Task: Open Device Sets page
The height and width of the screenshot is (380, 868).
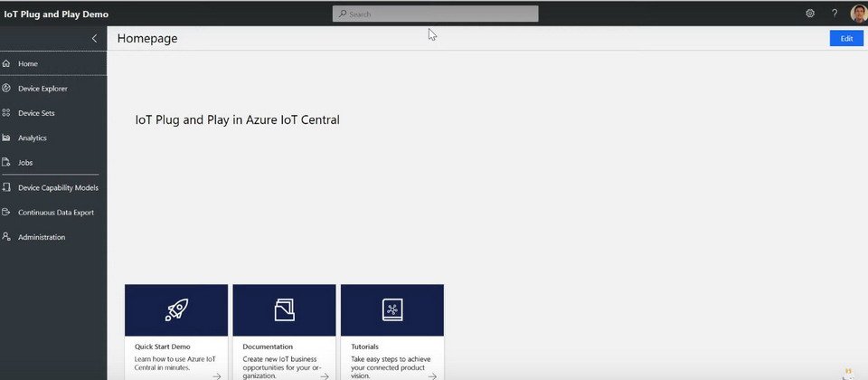Action: pos(53,113)
